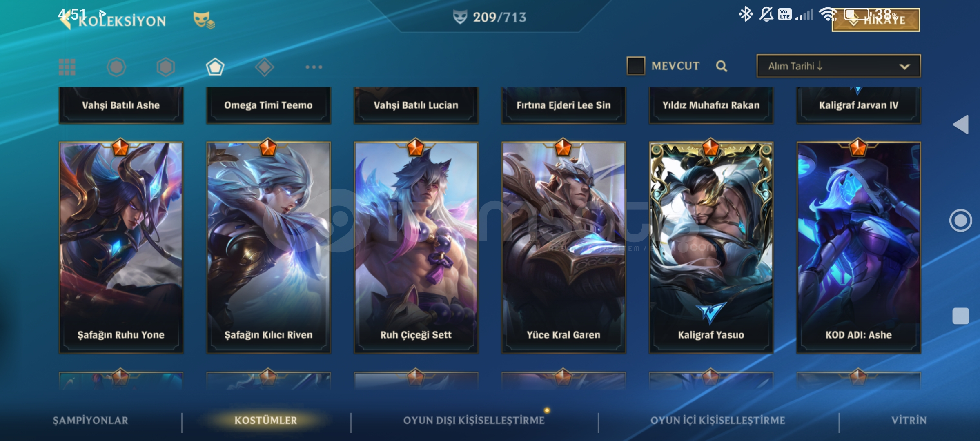Select the pentagon rarity filter icon
Screen dimensions: 980x441
tap(215, 67)
